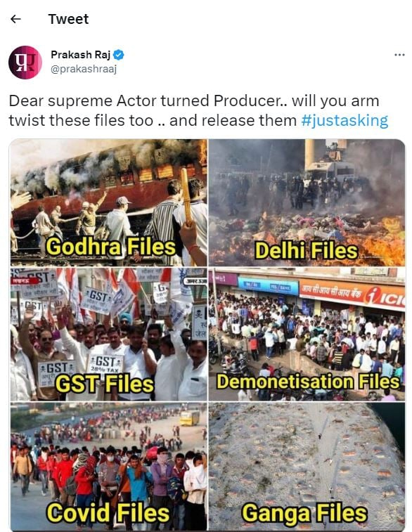Click the Ganga Files yellow caption
Image resolution: width=412 pixels, height=532 pixels.
point(304,512)
